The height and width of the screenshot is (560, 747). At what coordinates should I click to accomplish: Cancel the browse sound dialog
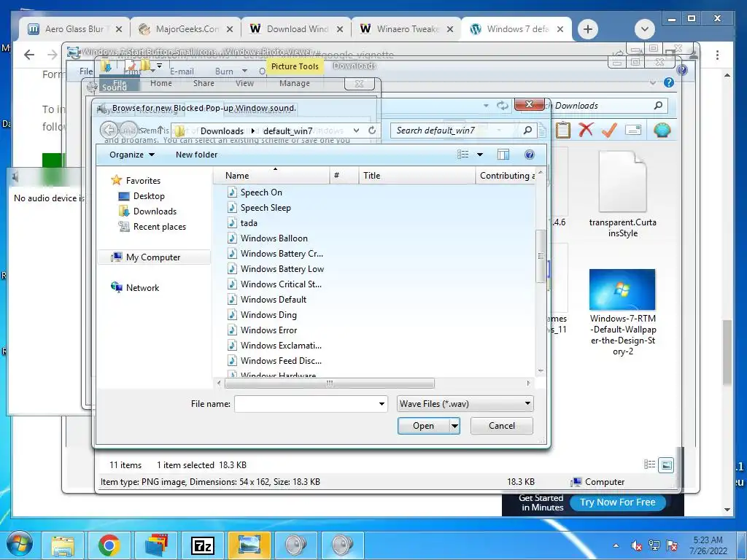click(502, 426)
